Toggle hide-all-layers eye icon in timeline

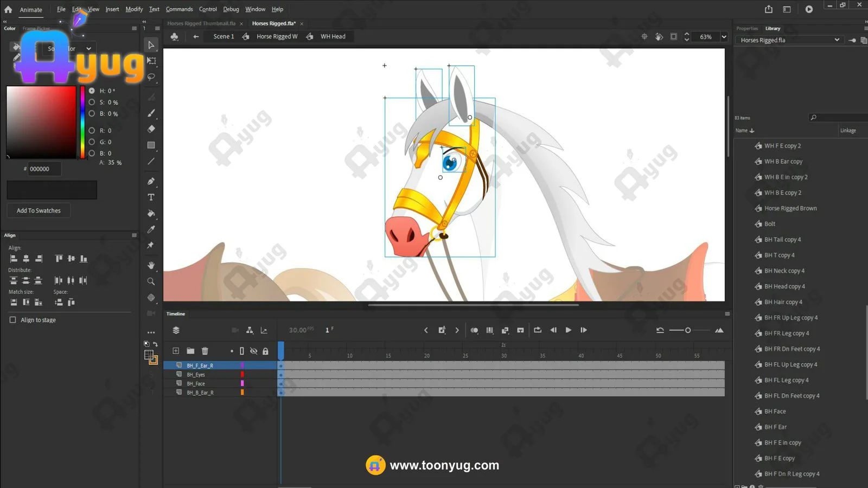coord(253,351)
